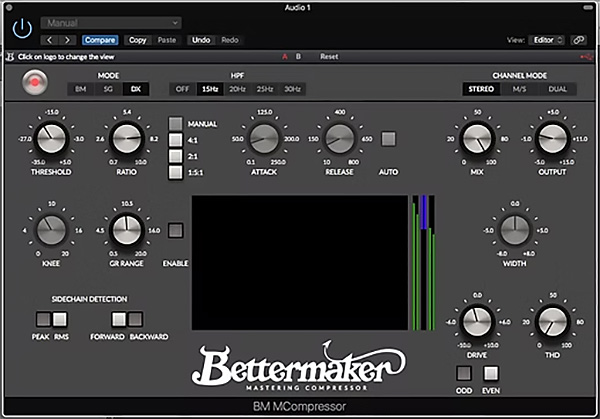Viewport: 600px width, 419px height.
Task: Toggle the AUTO release button
Action: point(388,139)
